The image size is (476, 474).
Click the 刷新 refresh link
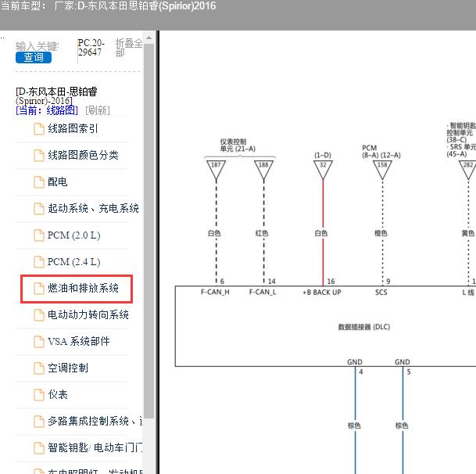coord(98,110)
